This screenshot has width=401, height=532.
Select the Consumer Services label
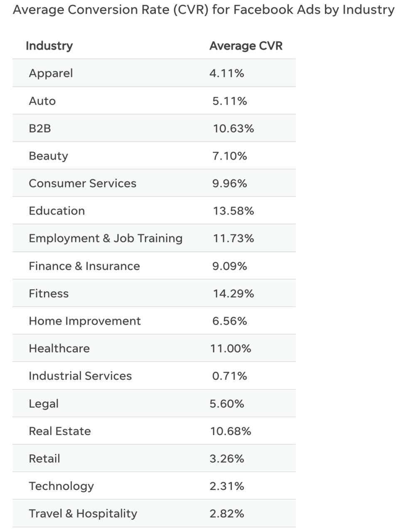[82, 183]
